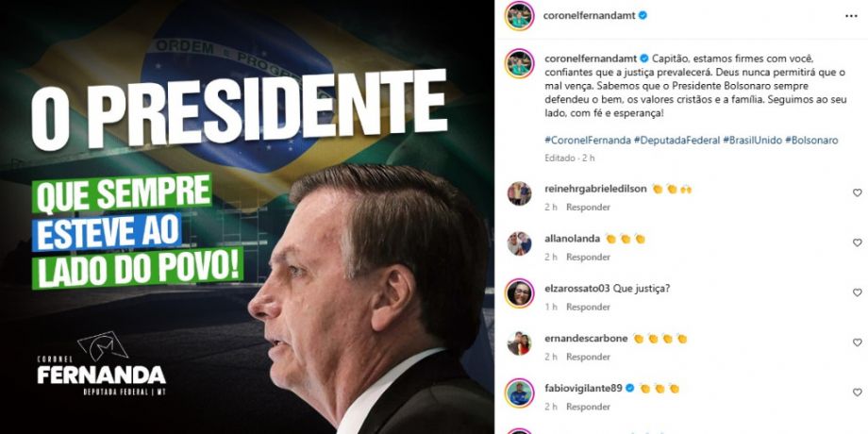This screenshot has width=868, height=434.
Task: Like allanolanda's comment with the heart
Action: coord(857,242)
